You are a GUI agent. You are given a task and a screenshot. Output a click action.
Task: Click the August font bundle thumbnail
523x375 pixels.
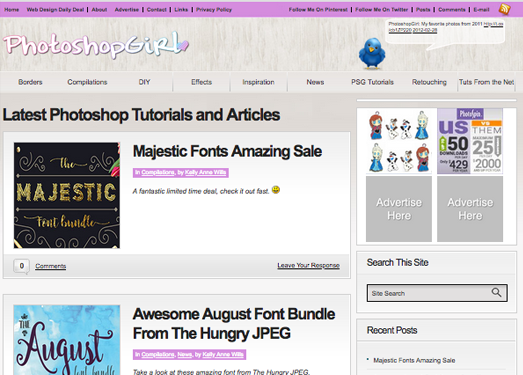pyautogui.click(x=67, y=340)
